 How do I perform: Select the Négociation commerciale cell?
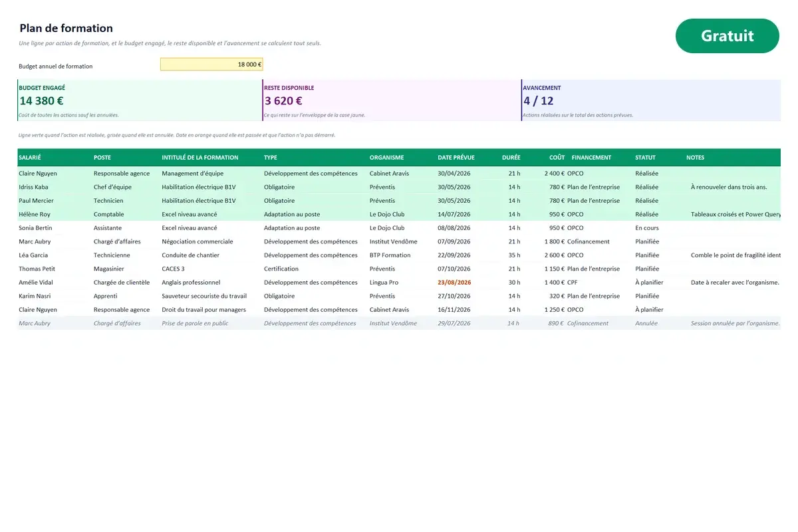(x=198, y=241)
